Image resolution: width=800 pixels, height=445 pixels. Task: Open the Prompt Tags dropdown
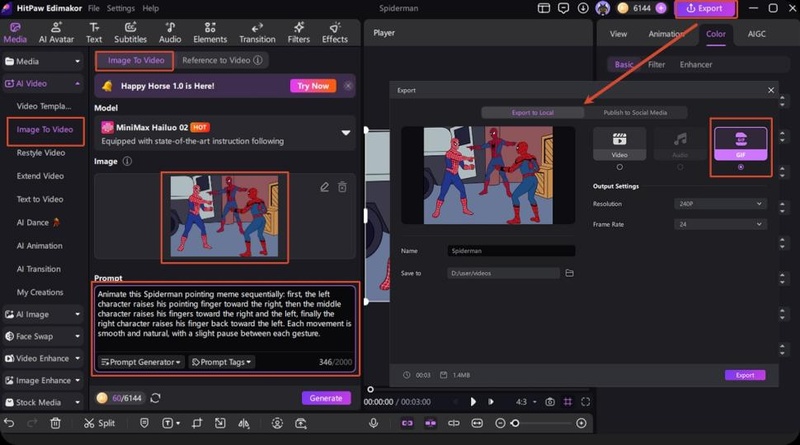pos(221,362)
